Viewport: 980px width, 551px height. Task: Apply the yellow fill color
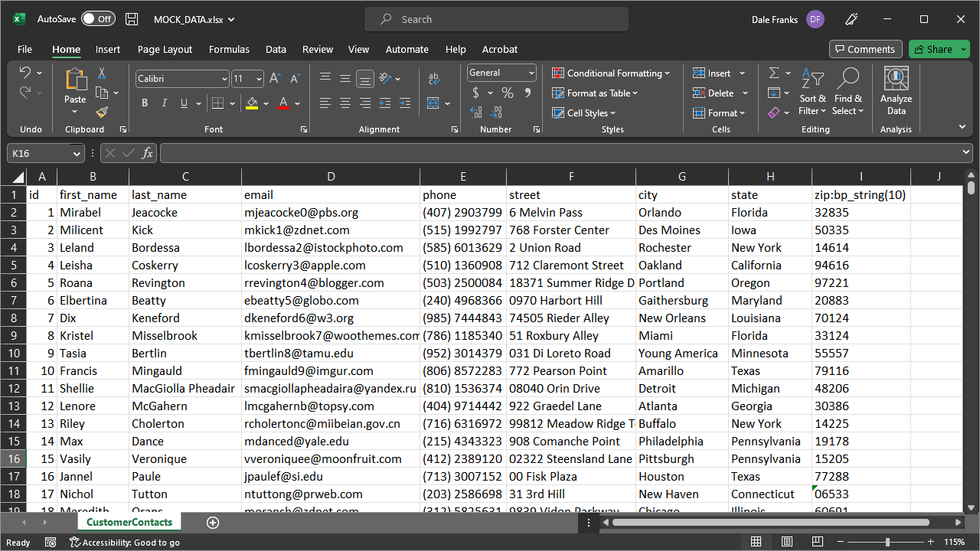pos(252,103)
